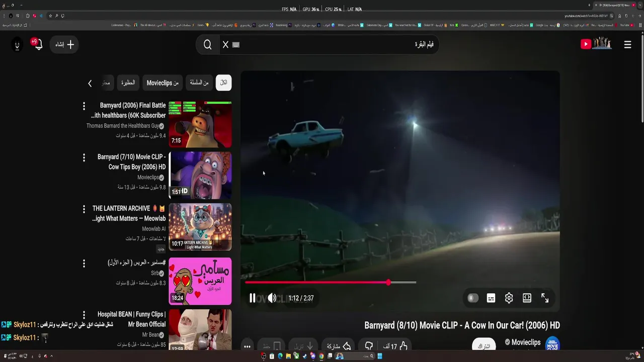Open options for Barnyard Final Battle video
The image size is (644, 362).
[x=84, y=106]
